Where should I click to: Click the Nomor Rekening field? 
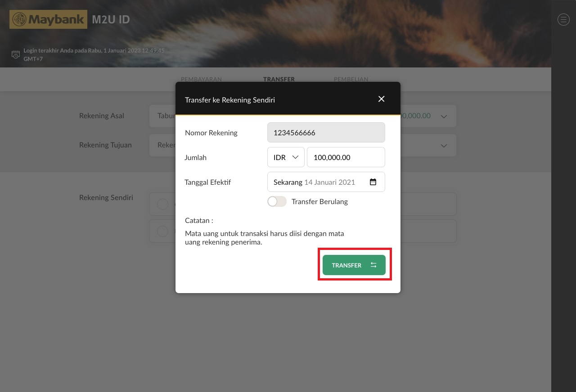pyautogui.click(x=326, y=133)
